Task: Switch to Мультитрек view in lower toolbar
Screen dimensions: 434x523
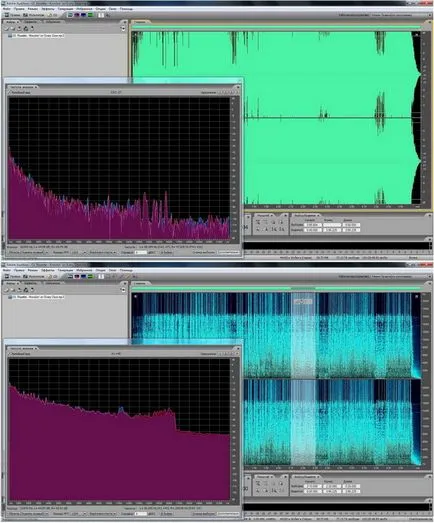Action: pos(34,277)
